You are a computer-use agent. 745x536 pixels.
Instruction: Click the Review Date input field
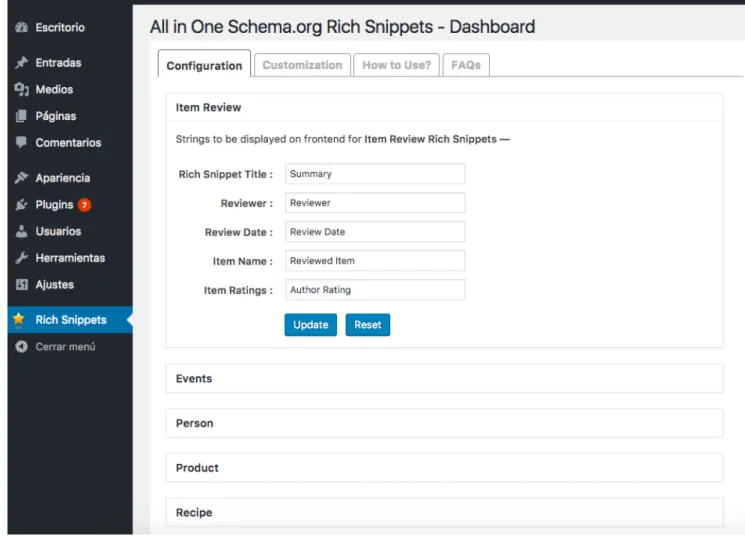click(x=375, y=231)
